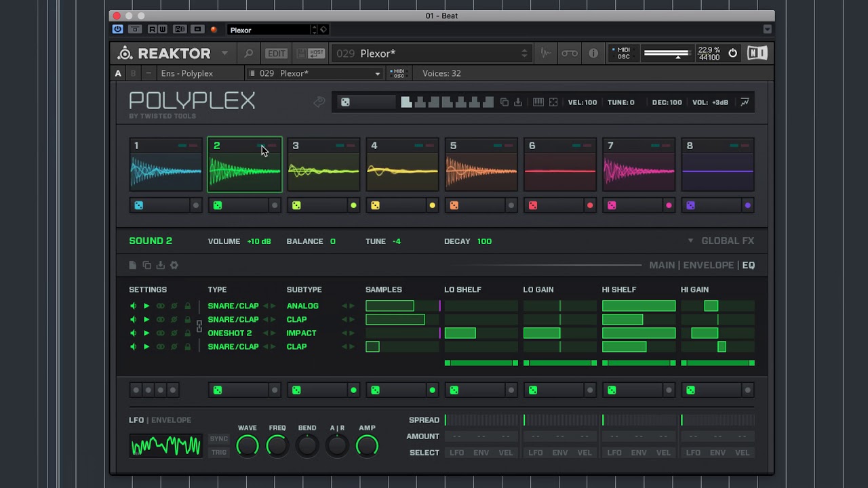Randomize TYPE column with its dice

[218, 390]
